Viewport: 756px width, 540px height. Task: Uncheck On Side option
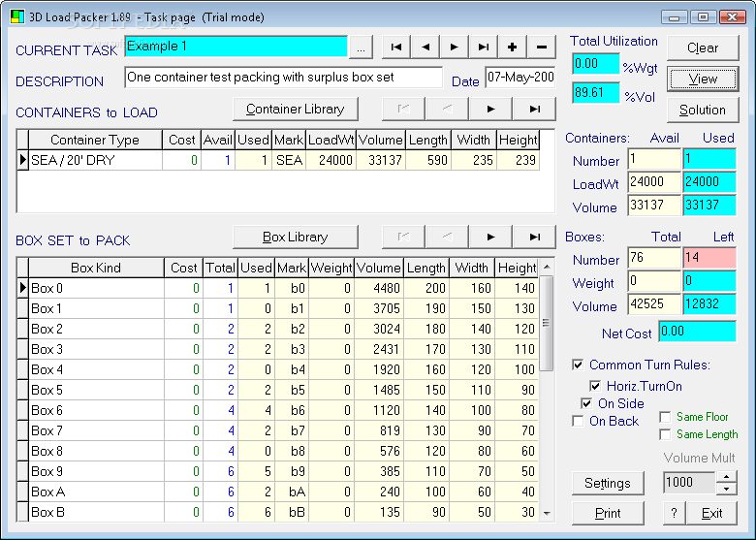586,403
